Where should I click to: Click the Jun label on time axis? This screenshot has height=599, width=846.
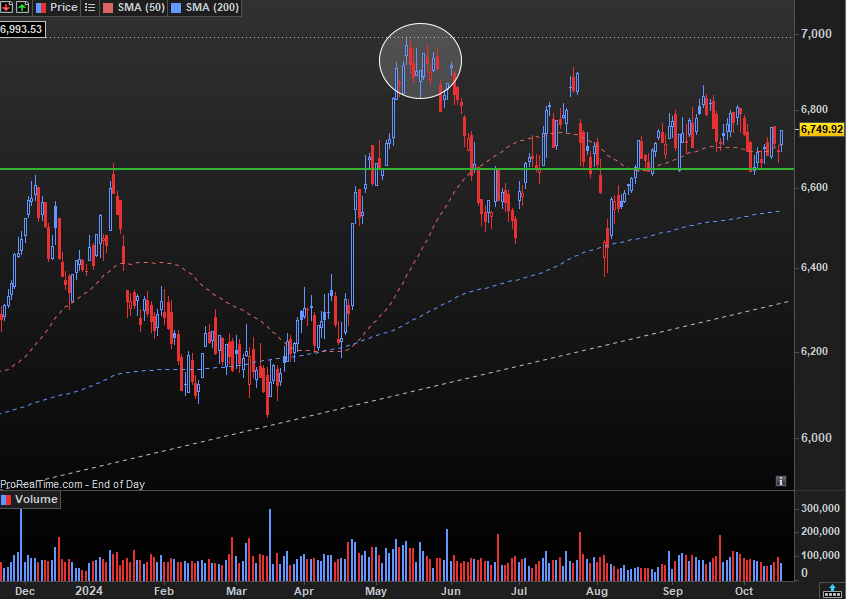point(449,591)
